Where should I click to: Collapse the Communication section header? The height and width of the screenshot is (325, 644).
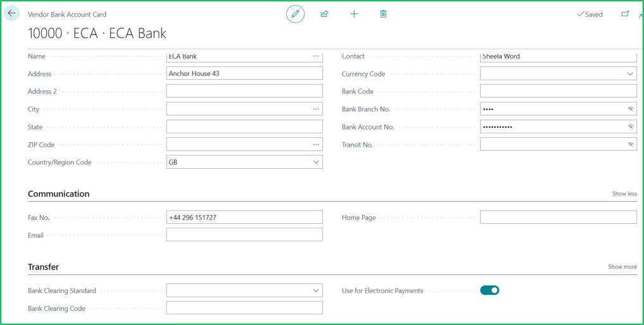click(x=58, y=193)
